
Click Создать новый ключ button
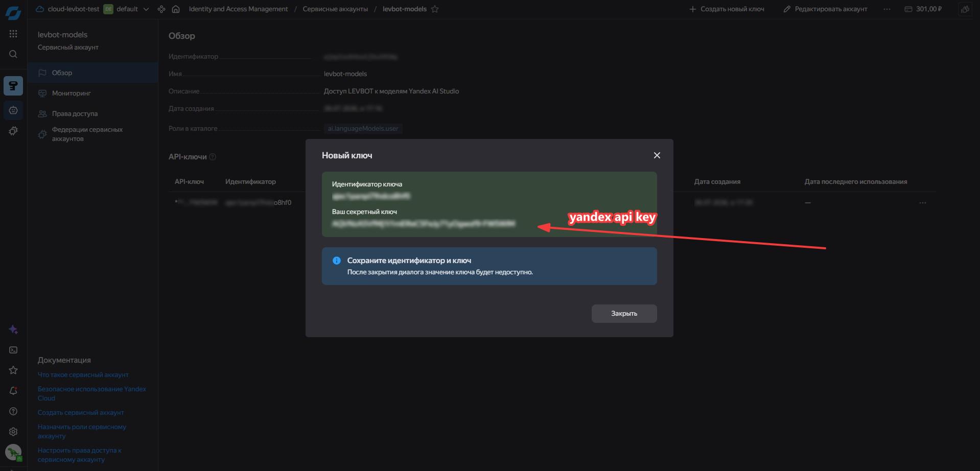click(727, 9)
